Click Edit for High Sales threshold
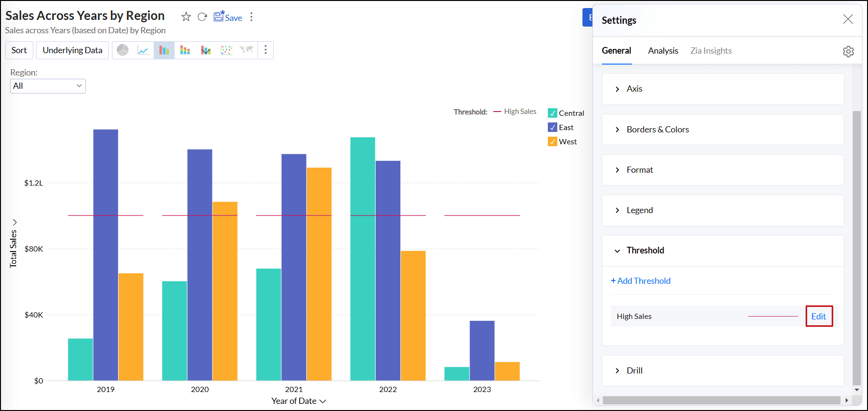Screen dimensions: 868x411 tap(819, 317)
